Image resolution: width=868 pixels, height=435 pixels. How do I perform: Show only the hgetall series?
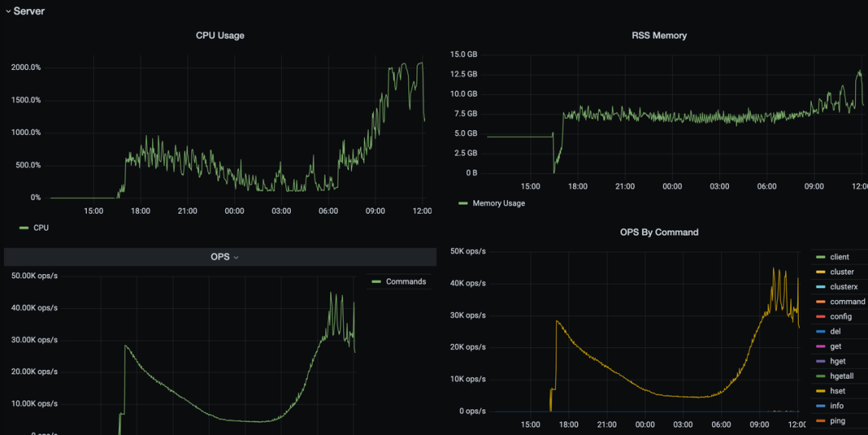click(841, 376)
